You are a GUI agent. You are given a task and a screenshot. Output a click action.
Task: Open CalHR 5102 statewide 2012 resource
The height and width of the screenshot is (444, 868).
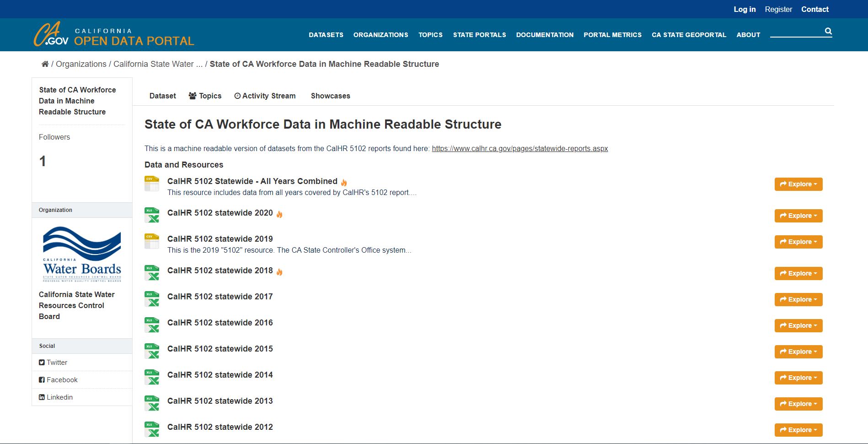[220, 427]
